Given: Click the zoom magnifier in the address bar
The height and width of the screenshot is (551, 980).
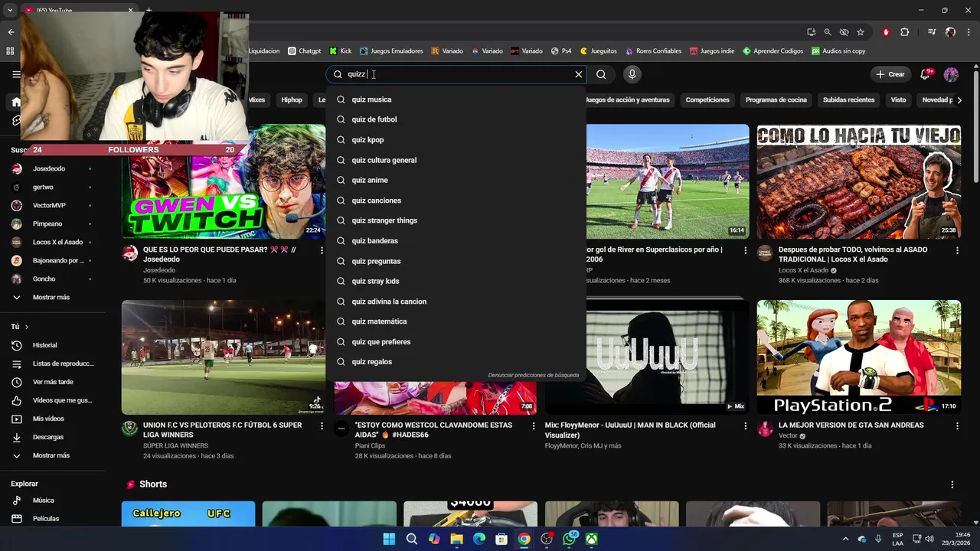Looking at the screenshot, I should coord(828,32).
